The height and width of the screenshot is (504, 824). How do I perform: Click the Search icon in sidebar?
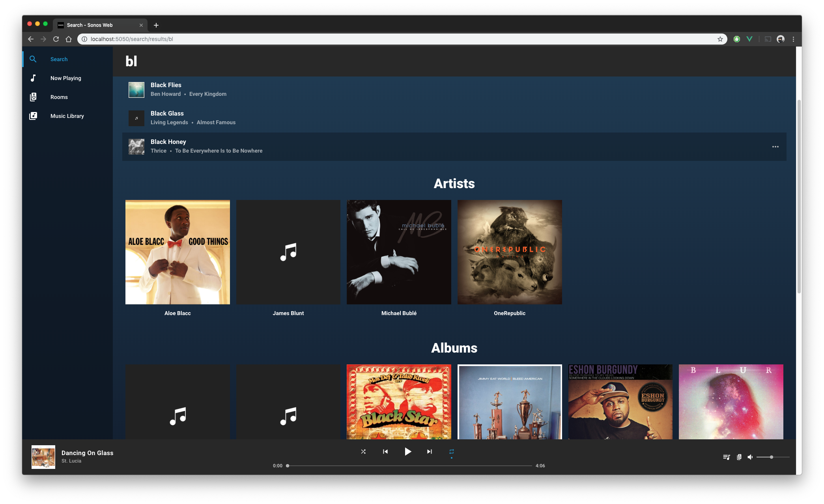pos(34,59)
